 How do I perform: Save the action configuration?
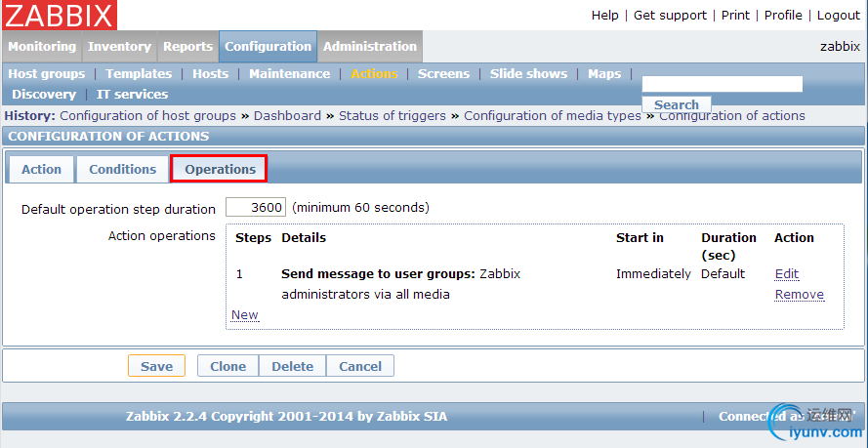pos(156,366)
